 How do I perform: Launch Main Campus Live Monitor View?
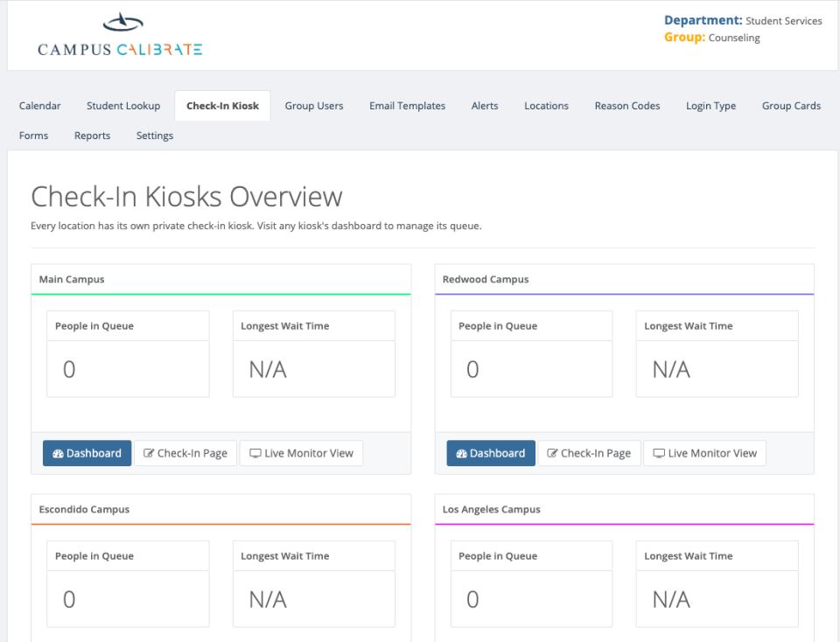[x=301, y=453]
